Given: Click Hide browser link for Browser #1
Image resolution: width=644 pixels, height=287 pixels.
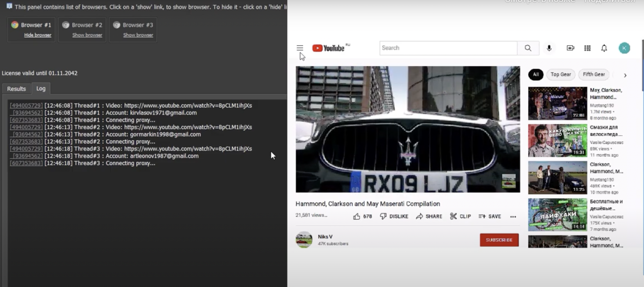Looking at the screenshot, I should (38, 35).
